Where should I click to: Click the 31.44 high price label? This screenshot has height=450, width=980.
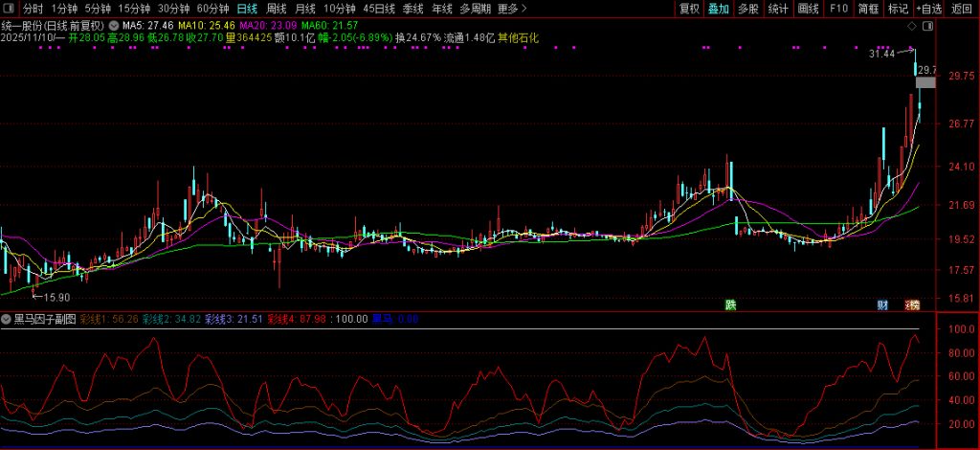[x=881, y=55]
